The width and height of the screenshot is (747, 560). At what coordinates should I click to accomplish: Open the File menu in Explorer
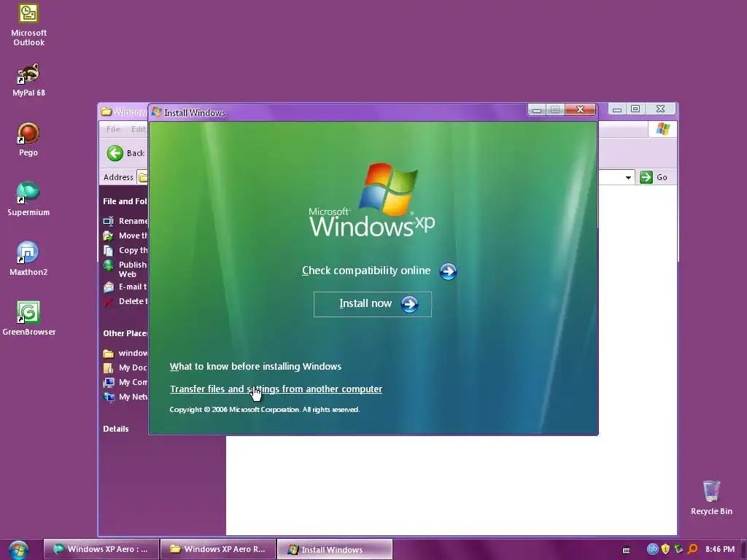113,129
